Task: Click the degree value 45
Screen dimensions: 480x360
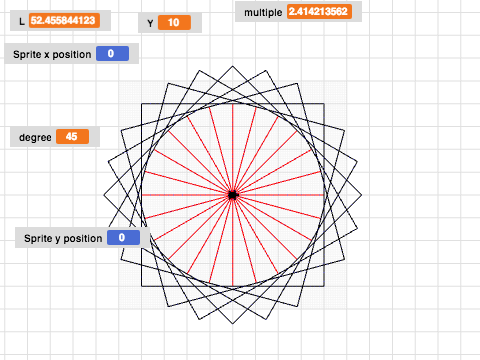Action: pos(72,137)
